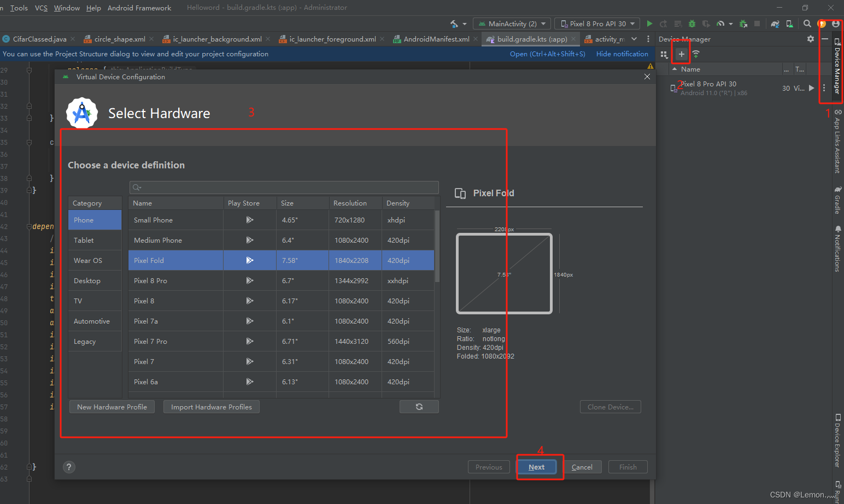Open the Tools menu
Screen dimensions: 844x504
(x=19, y=8)
